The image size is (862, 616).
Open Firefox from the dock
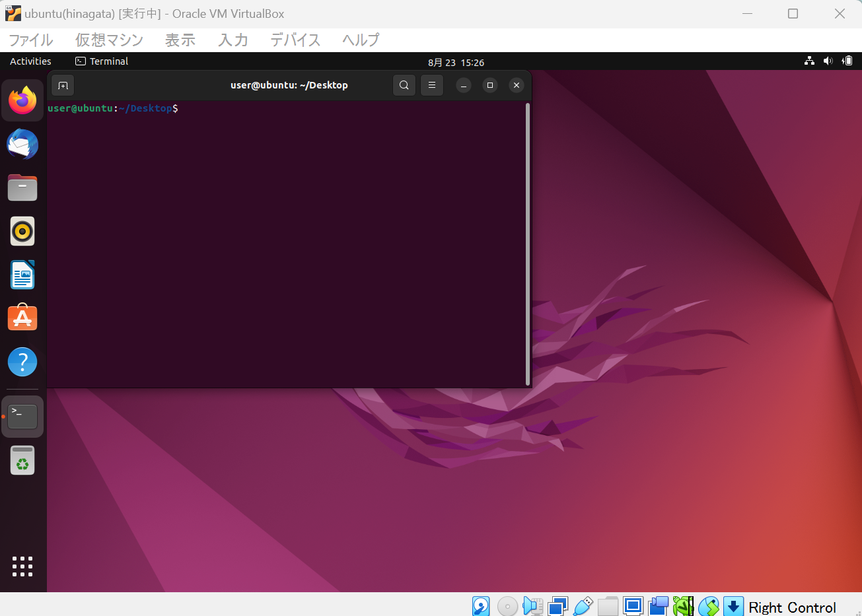tap(22, 100)
